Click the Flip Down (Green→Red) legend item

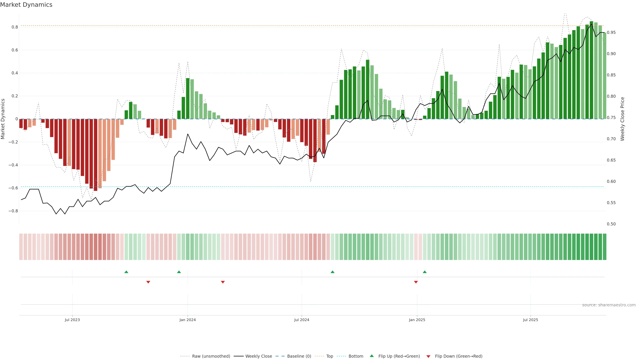tap(459, 356)
